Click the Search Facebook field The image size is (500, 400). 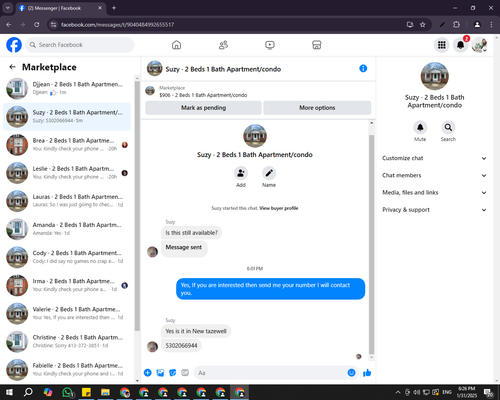point(80,45)
